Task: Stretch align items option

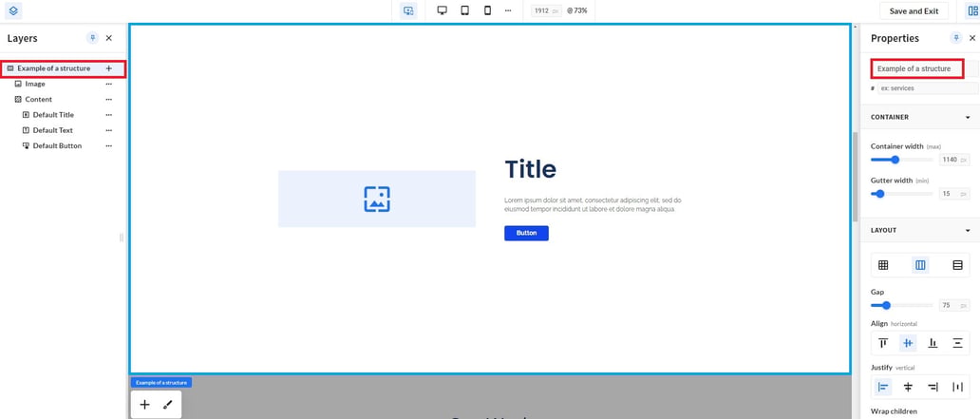Action: coord(957,343)
